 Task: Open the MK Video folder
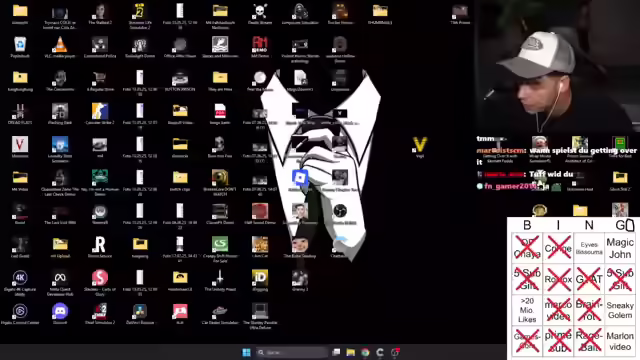point(20,178)
